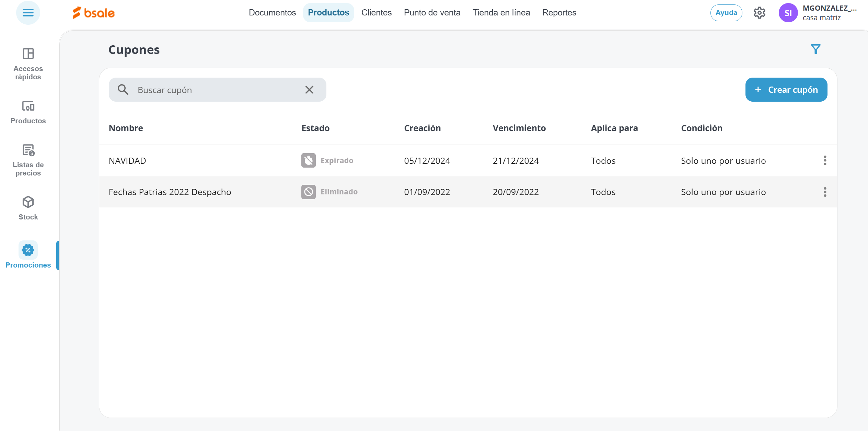Open the coupons filter funnel icon
Image resolution: width=868 pixels, height=431 pixels.
tap(815, 49)
